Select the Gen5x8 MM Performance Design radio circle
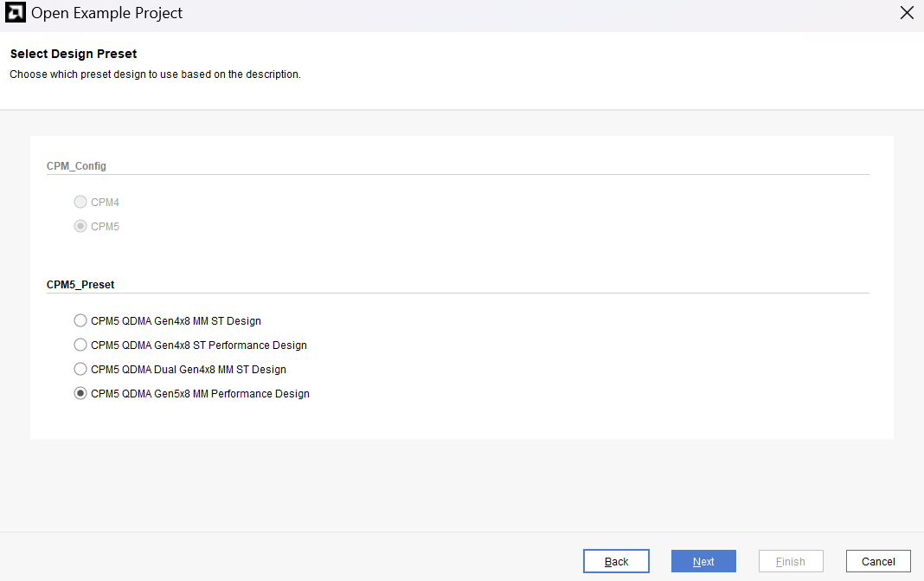This screenshot has height=581, width=924. tap(80, 393)
